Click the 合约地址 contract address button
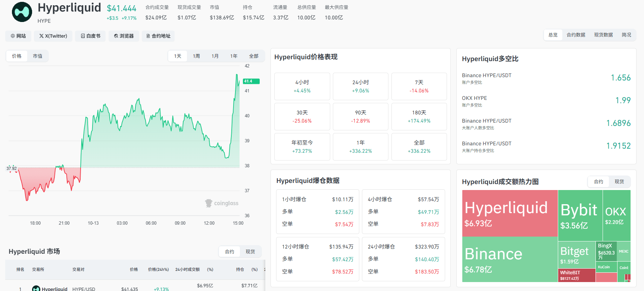The image size is (644, 291). [158, 36]
